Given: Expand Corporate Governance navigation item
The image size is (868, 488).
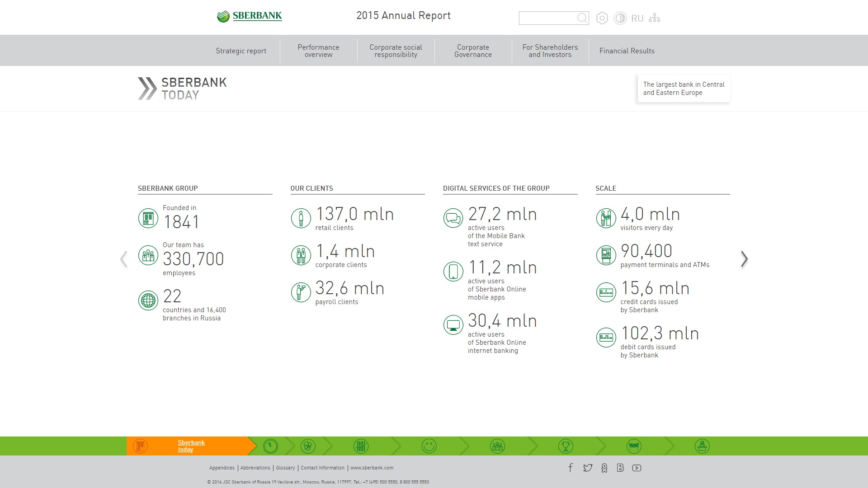Looking at the screenshot, I should (x=473, y=51).
